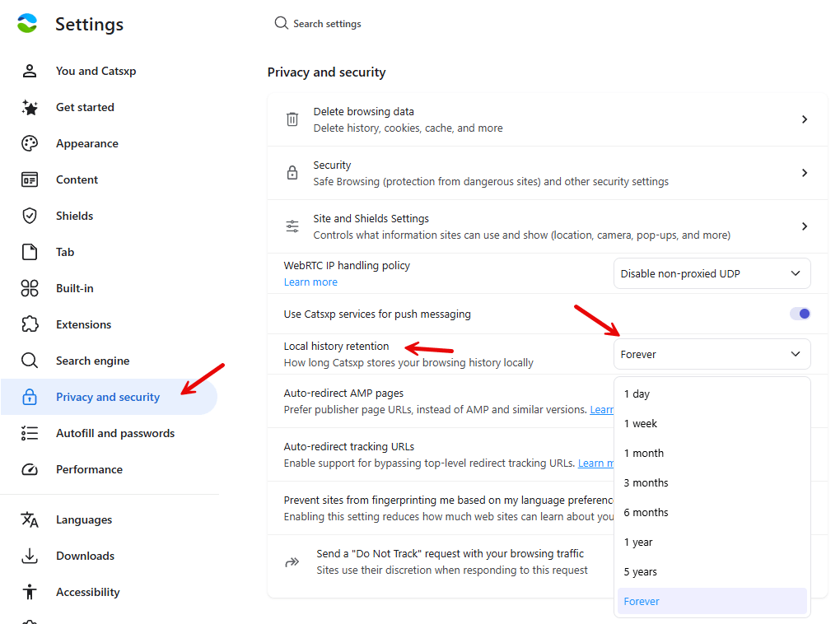The width and height of the screenshot is (840, 624).
Task: Click 'Auto-redirect AMP pages' text
Action: tap(343, 393)
